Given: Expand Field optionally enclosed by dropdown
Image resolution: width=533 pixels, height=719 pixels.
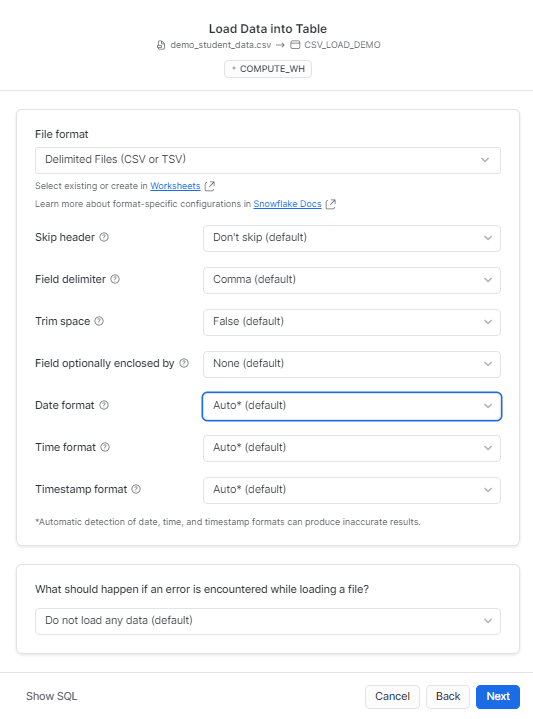Looking at the screenshot, I should click(352, 364).
